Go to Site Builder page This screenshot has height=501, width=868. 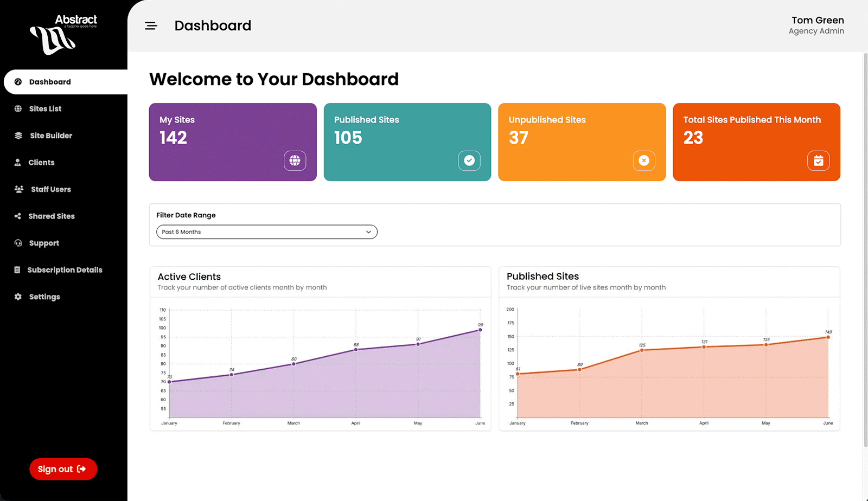(51, 136)
